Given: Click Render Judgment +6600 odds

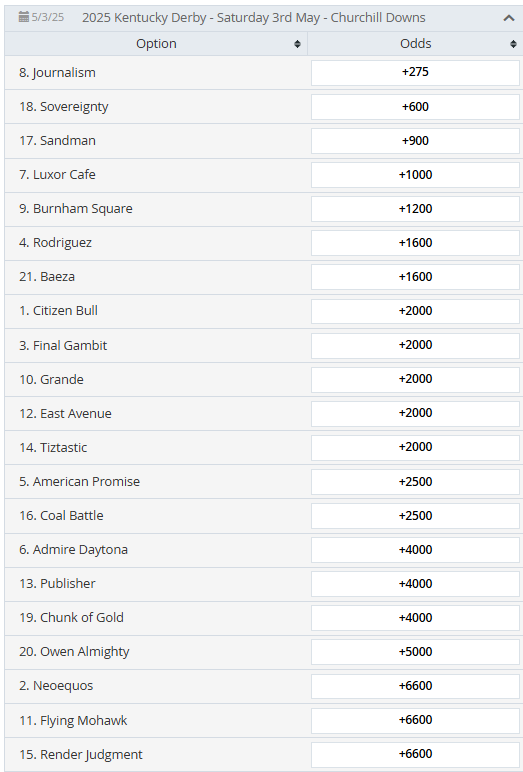Looking at the screenshot, I should tap(415, 754).
